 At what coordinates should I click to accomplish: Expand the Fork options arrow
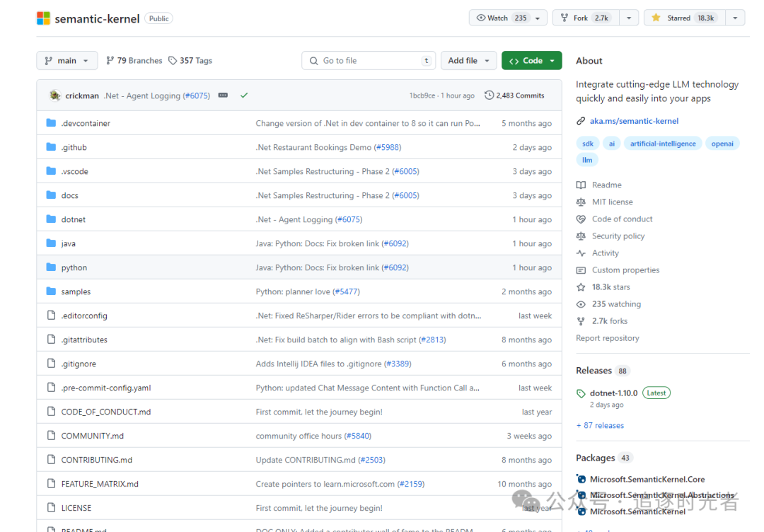point(629,18)
